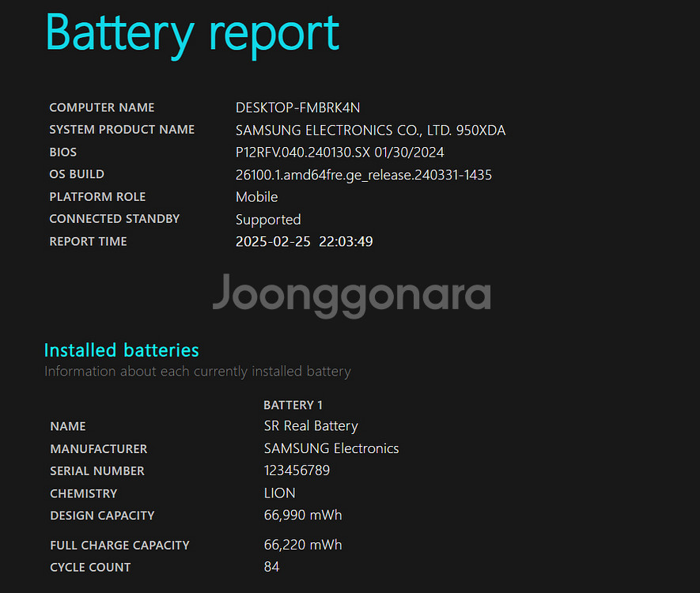700x593 pixels.
Task: Click the FULL CHARGE CAPACITY row label
Action: 119,546
